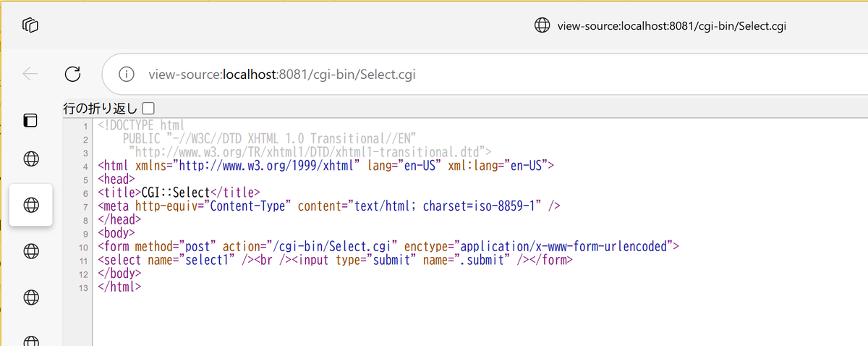The width and height of the screenshot is (868, 346).
Task: View site information via the info icon
Action: (127, 74)
